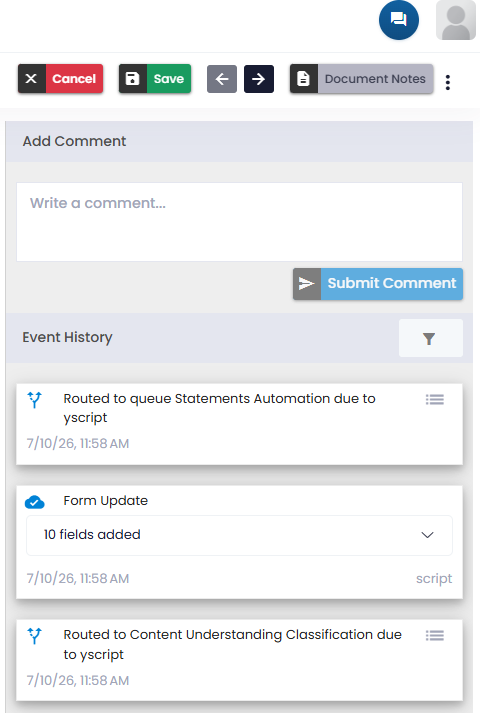Open the user profile avatar
Image resolution: width=480 pixels, height=713 pixels.
(x=456, y=20)
